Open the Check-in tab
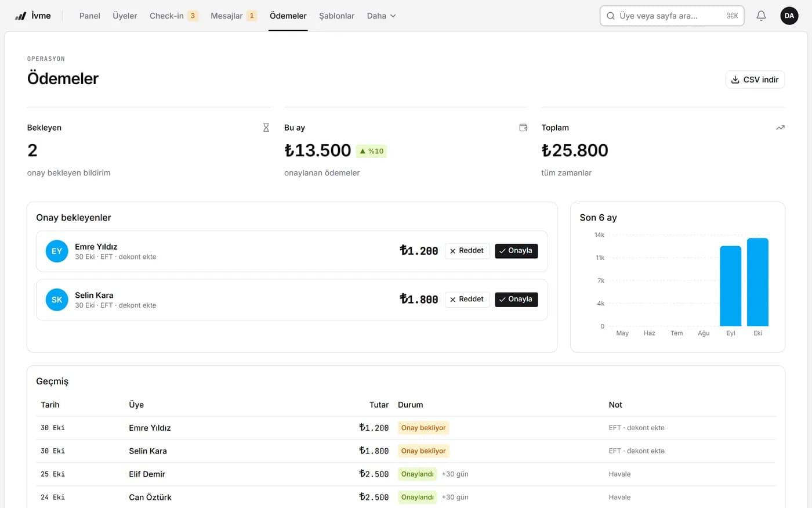The image size is (812, 508). [x=173, y=16]
